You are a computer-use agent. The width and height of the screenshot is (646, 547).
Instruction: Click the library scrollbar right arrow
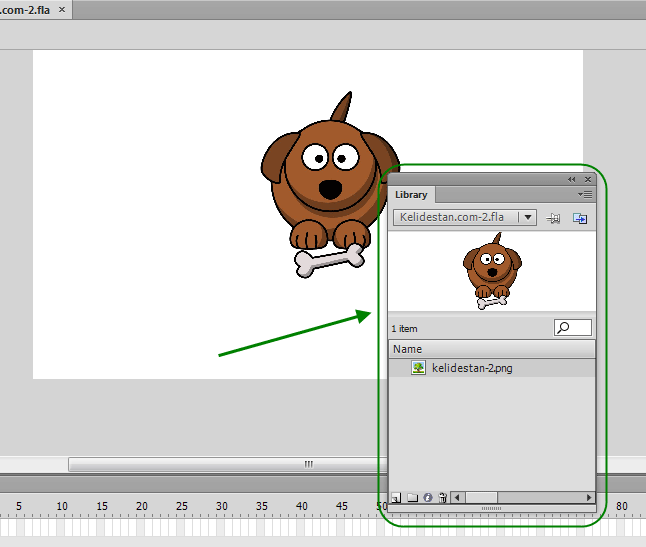[589, 498]
